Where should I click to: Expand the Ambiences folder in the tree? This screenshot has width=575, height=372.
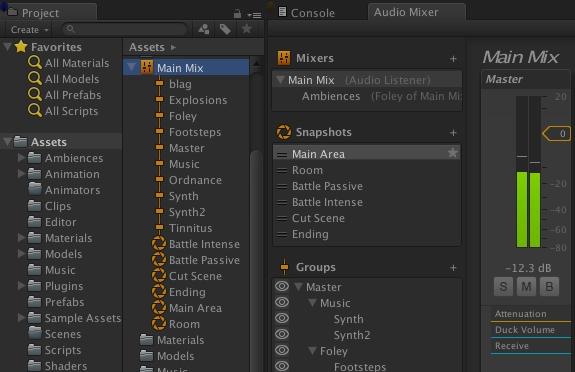coord(21,158)
